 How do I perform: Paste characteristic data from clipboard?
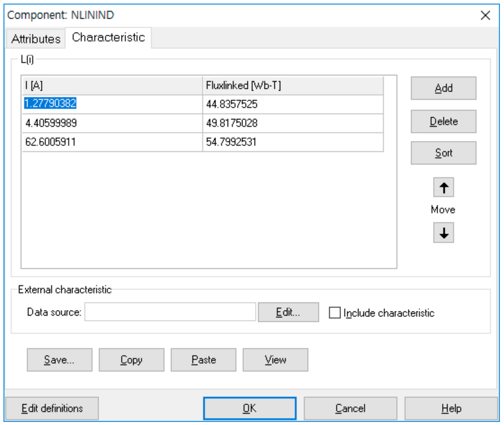point(203,359)
